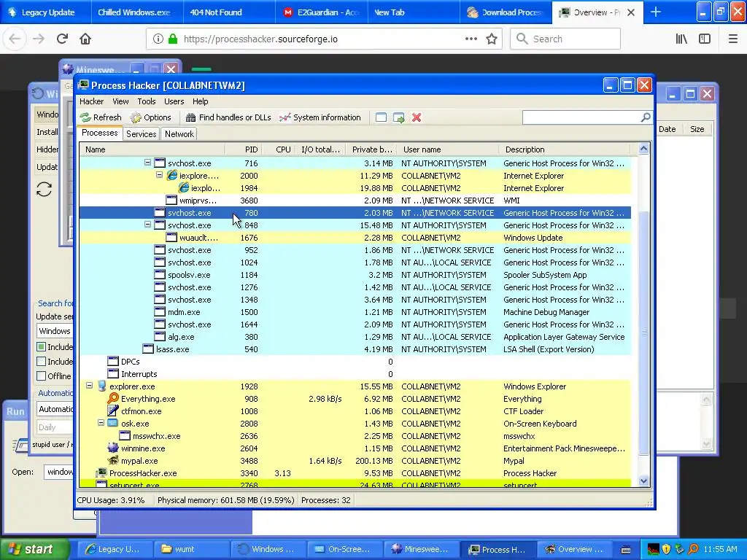The height and width of the screenshot is (560, 747).
Task: Open the Users menu
Action: coord(174,101)
